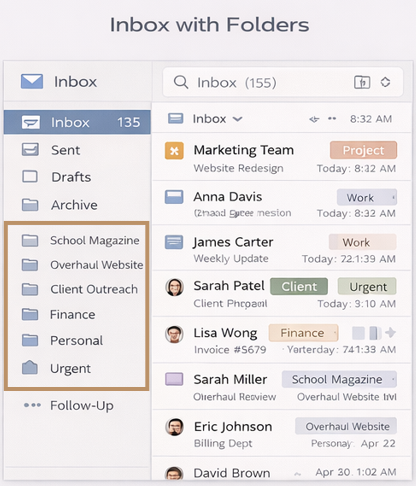Click the orange Marketing Team sender icon
This screenshot has width=416, height=486.
pyautogui.click(x=174, y=151)
